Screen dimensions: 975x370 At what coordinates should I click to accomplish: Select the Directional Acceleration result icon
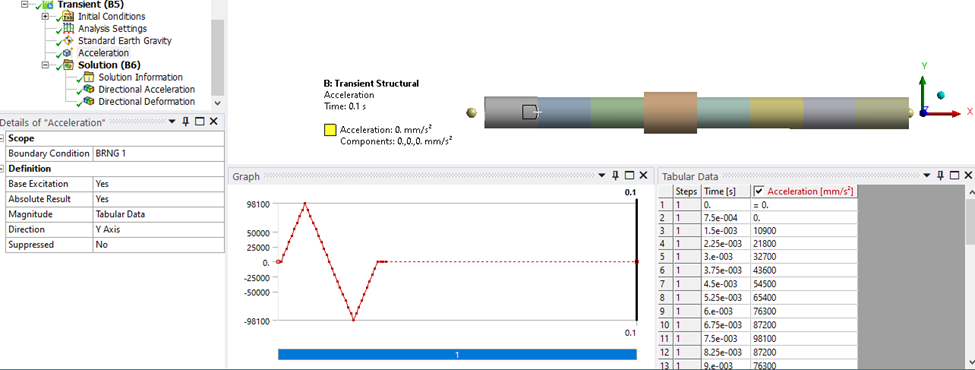coord(89,90)
